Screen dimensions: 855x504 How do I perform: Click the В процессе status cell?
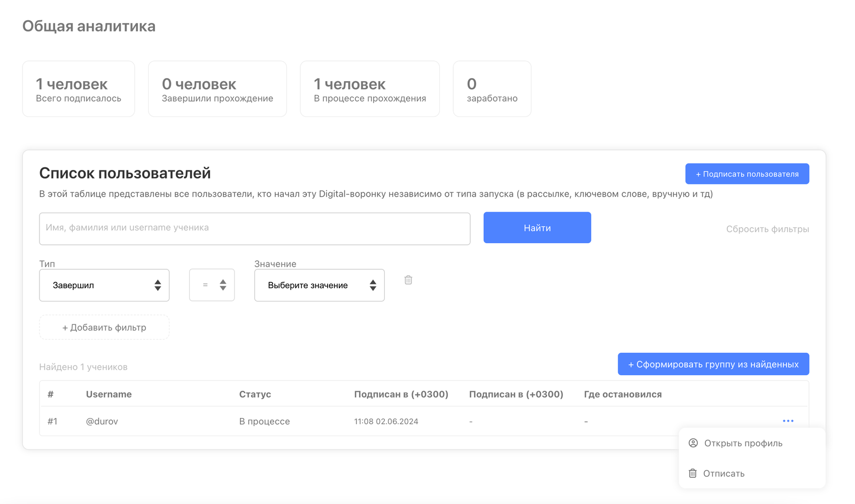[x=265, y=421]
